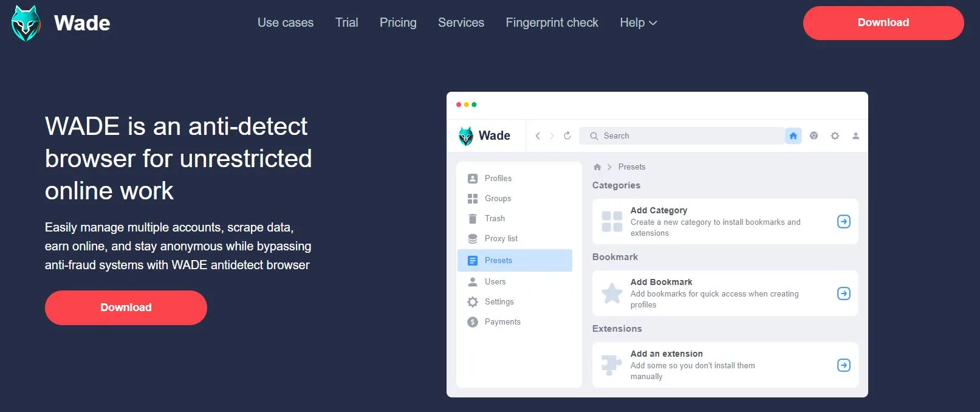Viewport: 980px width, 412px height.
Task: Select Presets in the sidebar
Action: coord(515,260)
